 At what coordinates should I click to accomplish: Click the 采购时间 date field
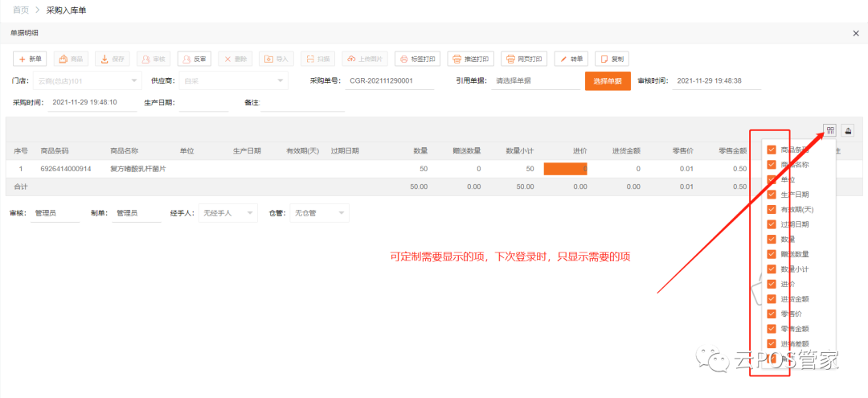(92, 102)
